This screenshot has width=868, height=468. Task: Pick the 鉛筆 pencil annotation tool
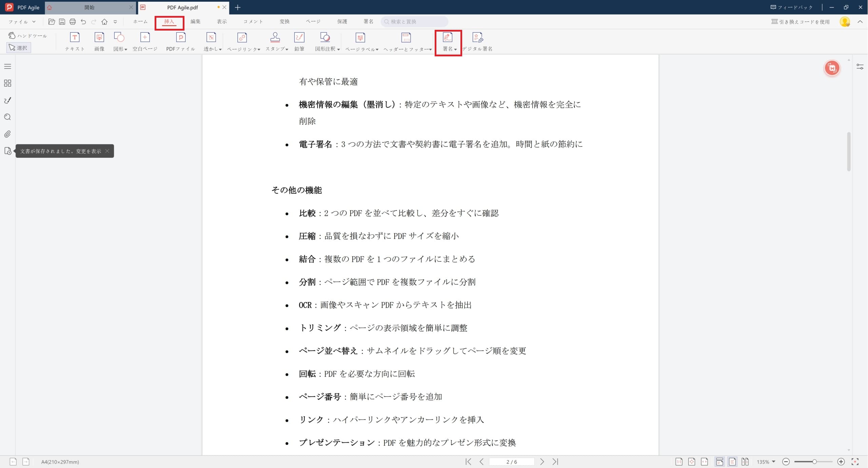(x=300, y=41)
